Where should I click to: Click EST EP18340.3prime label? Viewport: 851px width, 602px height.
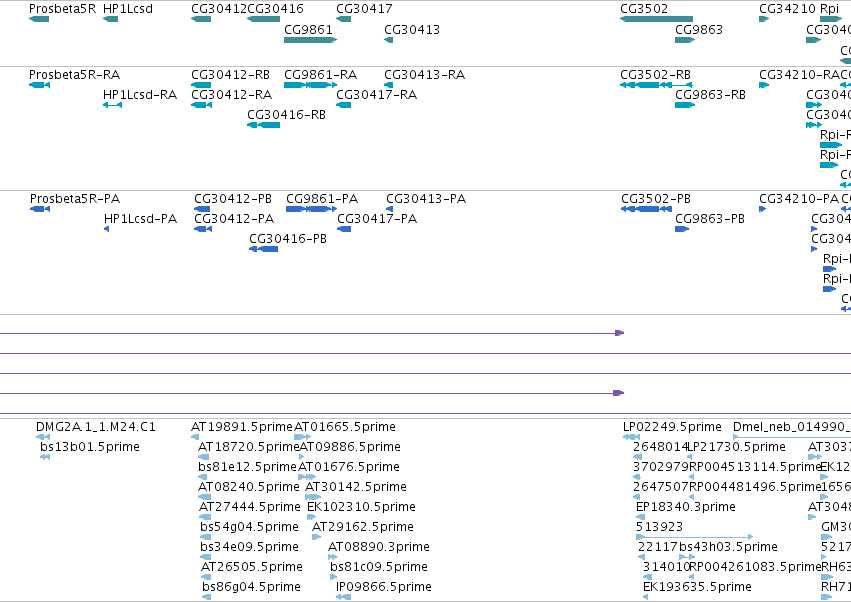coord(686,507)
